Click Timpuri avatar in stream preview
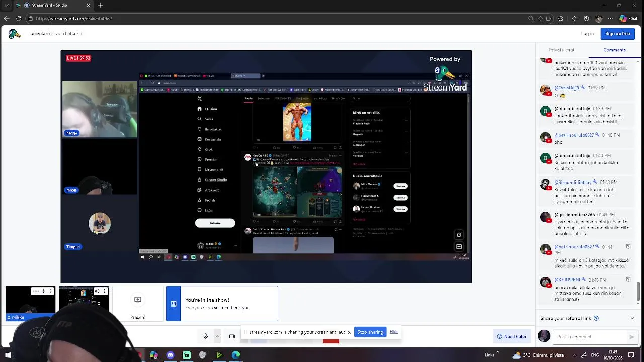The width and height of the screenshot is (644, 362). pos(100,224)
